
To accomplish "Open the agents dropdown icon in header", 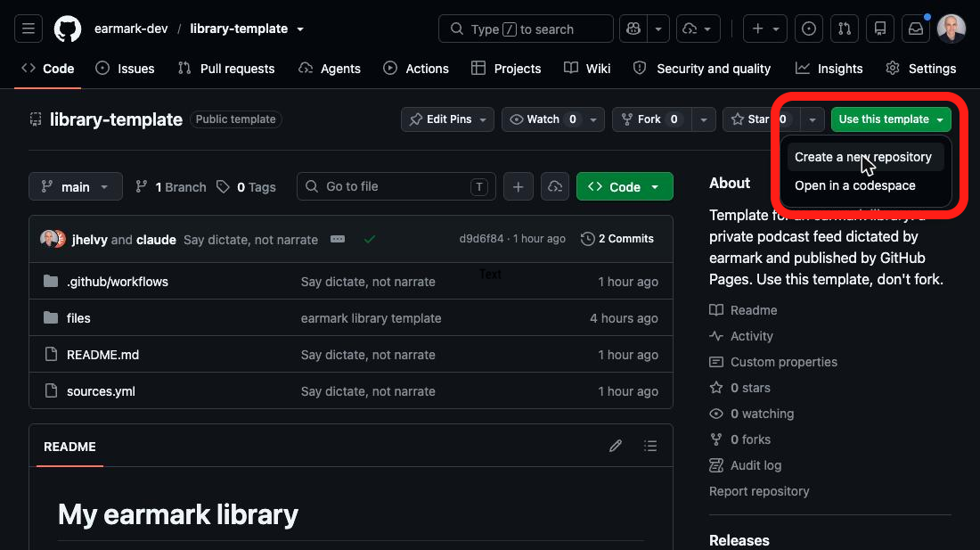I will pyautogui.click(x=698, y=29).
